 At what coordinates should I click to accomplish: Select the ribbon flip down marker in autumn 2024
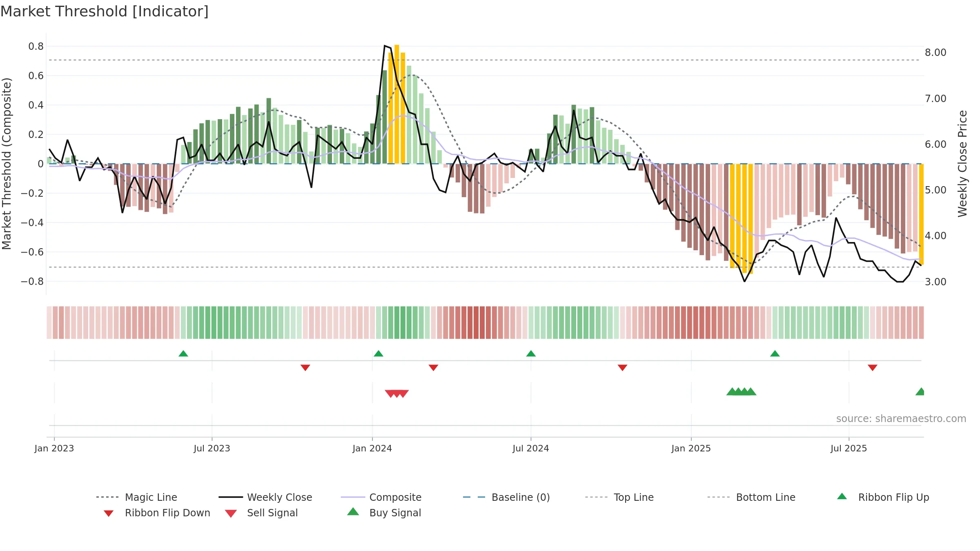622,368
